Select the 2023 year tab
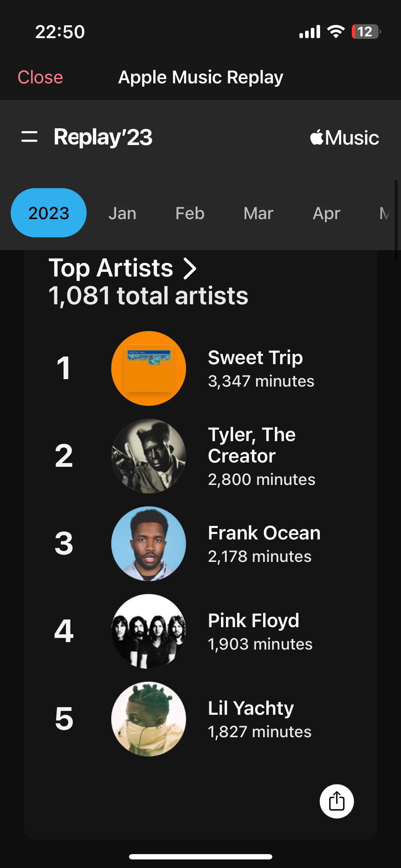 (x=49, y=213)
